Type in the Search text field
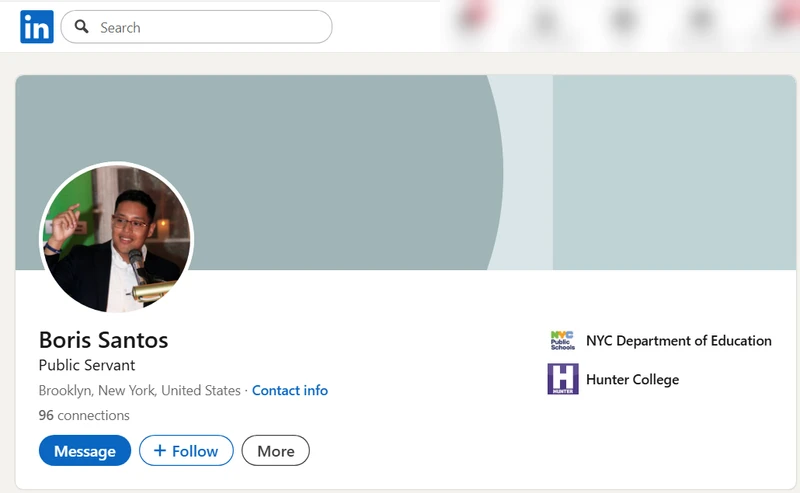 pos(210,27)
